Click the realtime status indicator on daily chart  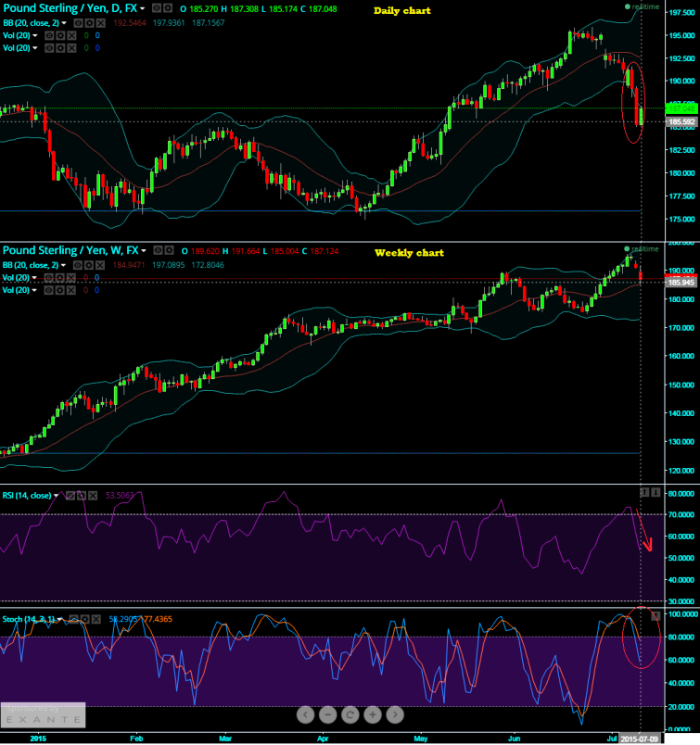tap(642, 6)
